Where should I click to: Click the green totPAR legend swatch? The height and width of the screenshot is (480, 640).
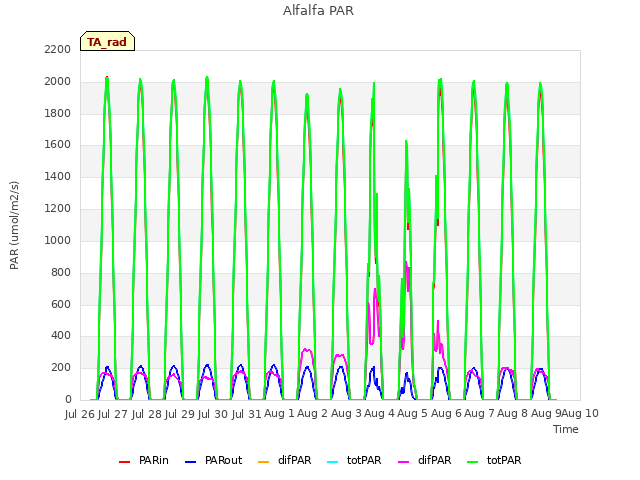click(472, 462)
